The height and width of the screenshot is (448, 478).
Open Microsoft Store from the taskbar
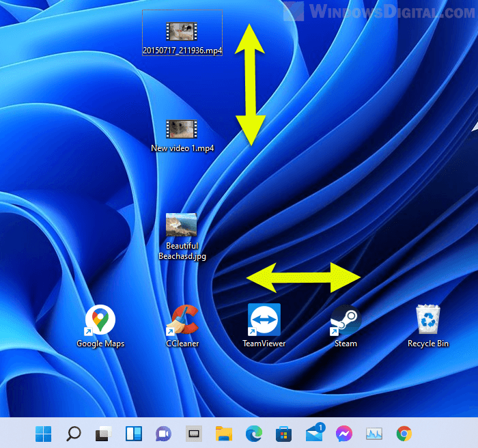pyautogui.click(x=283, y=434)
